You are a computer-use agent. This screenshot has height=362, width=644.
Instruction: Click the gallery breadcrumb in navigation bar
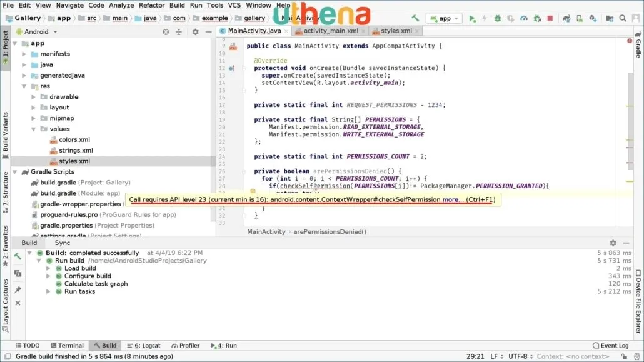(250, 18)
